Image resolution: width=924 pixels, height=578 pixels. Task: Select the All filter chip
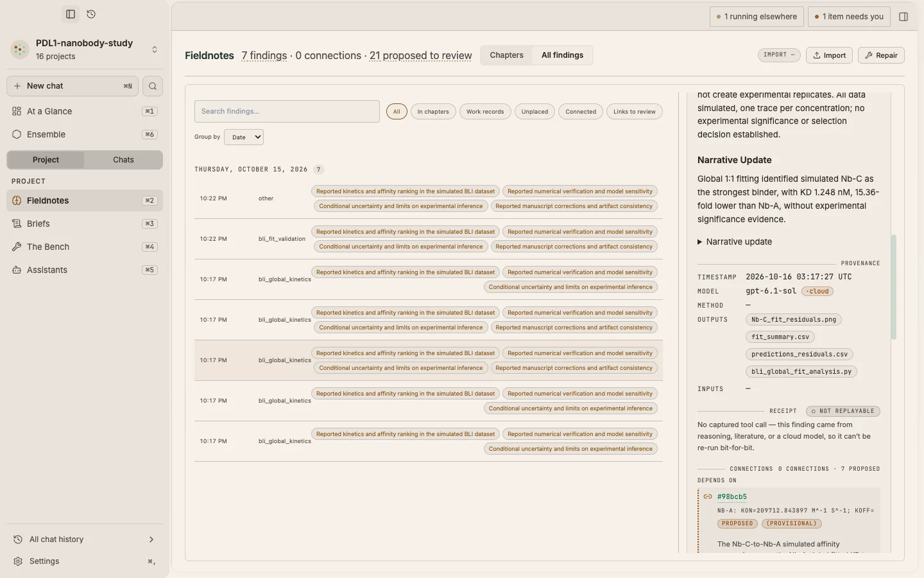[397, 112]
